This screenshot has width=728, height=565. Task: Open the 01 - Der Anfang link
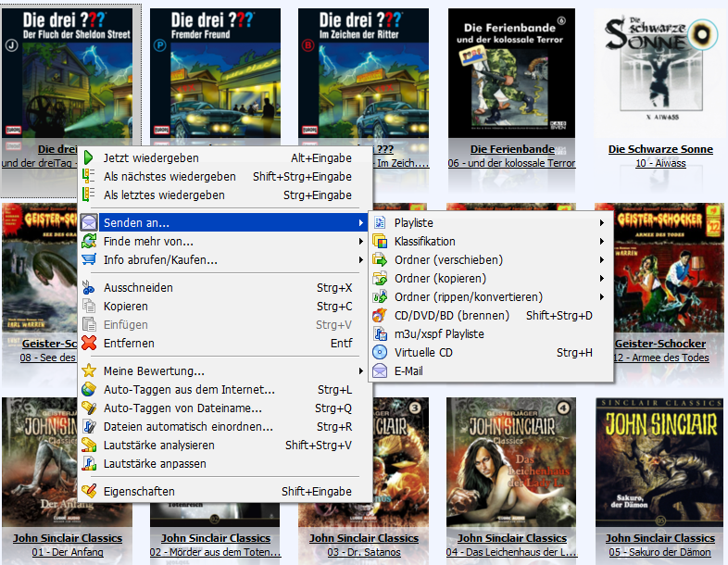68,552
